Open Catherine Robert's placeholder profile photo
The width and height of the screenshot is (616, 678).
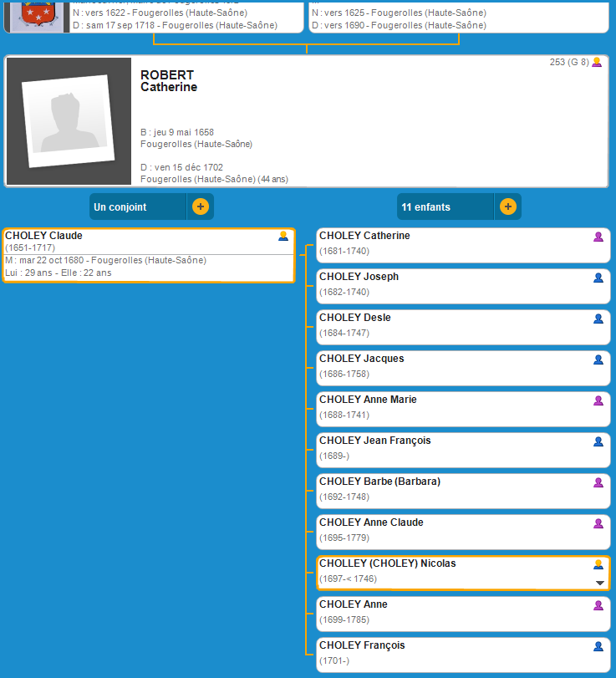coord(69,121)
